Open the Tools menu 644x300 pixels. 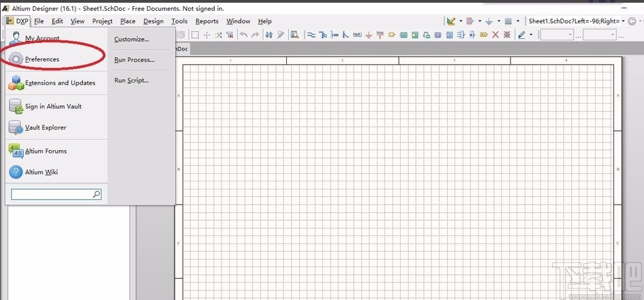point(179,21)
